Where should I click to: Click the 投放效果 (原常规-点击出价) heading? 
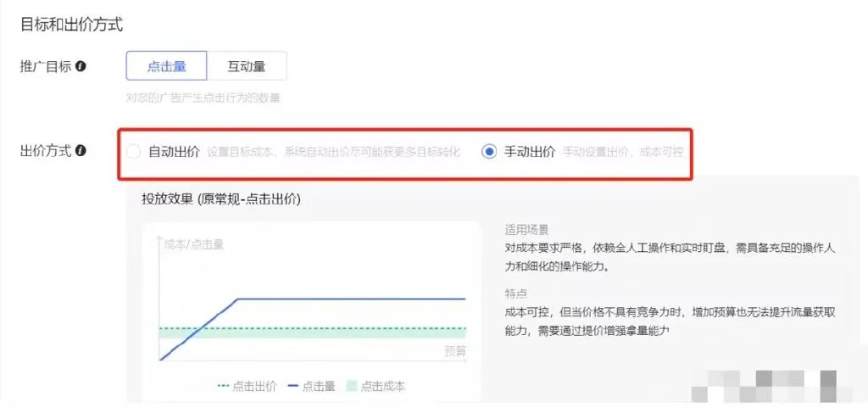pyautogui.click(x=221, y=198)
